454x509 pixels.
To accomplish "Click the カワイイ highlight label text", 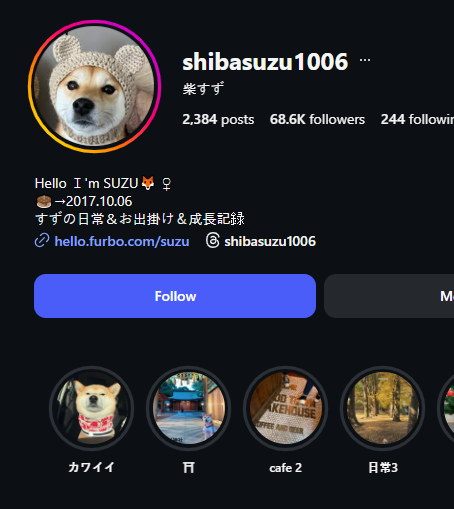I will (92, 467).
